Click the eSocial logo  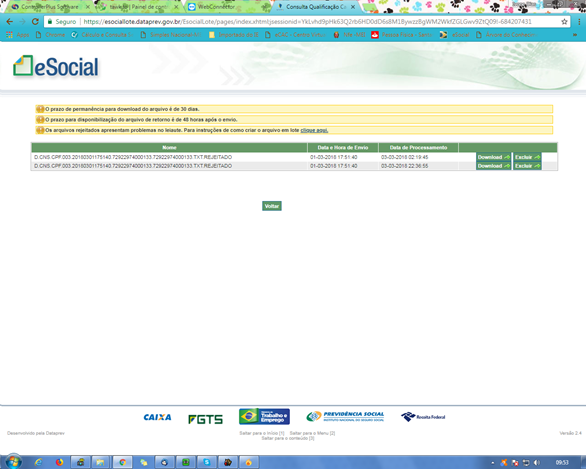click(56, 67)
